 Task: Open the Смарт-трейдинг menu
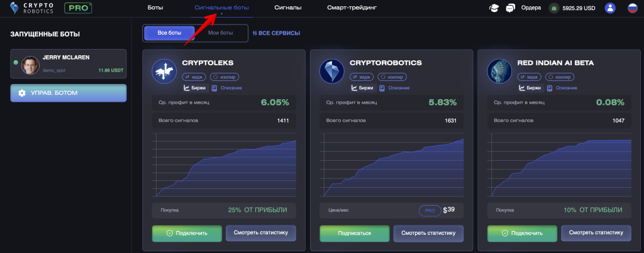[352, 8]
